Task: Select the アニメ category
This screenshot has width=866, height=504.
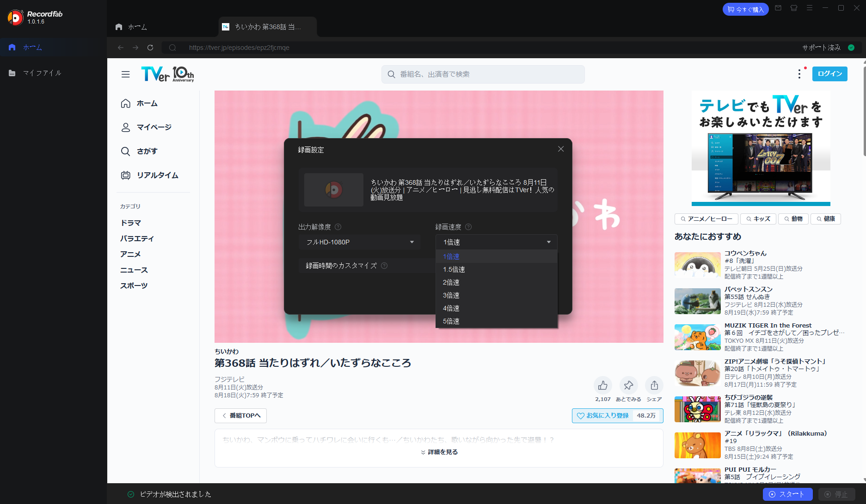Action: [131, 255]
